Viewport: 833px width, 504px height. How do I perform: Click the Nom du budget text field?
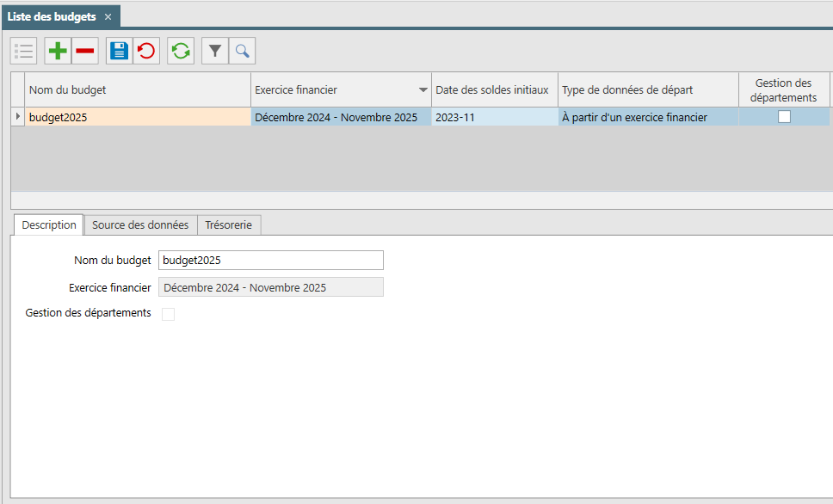271,261
